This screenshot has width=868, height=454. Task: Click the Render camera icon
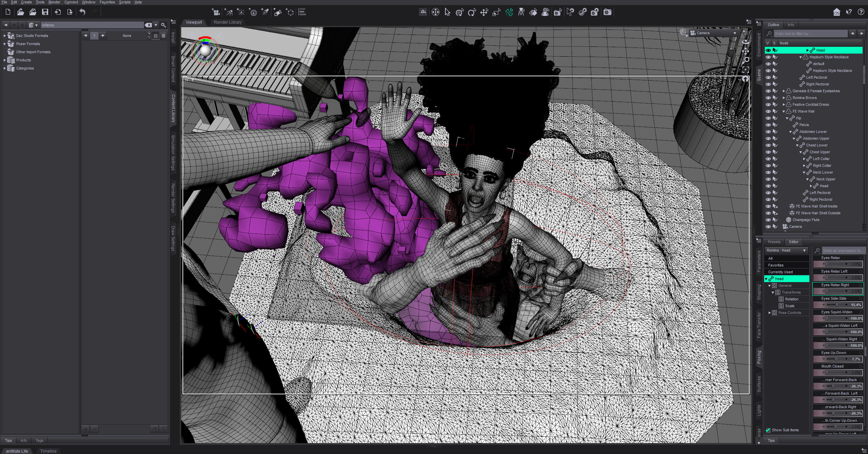point(607,12)
